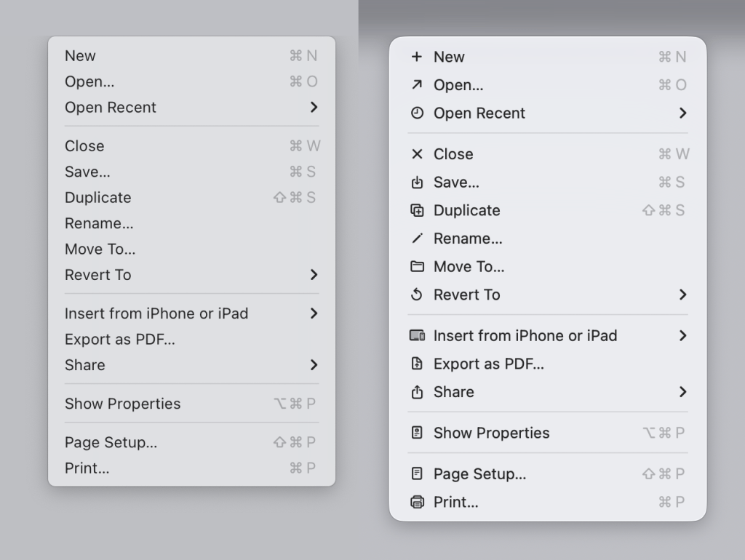Select Save in the right menu
The width and height of the screenshot is (745, 560).
tap(455, 182)
